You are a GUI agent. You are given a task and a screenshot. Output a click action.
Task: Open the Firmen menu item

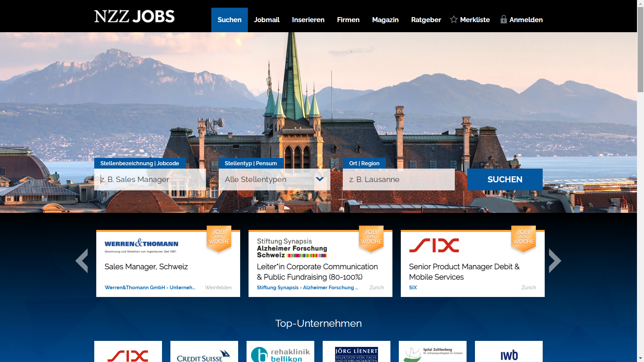coord(348,20)
